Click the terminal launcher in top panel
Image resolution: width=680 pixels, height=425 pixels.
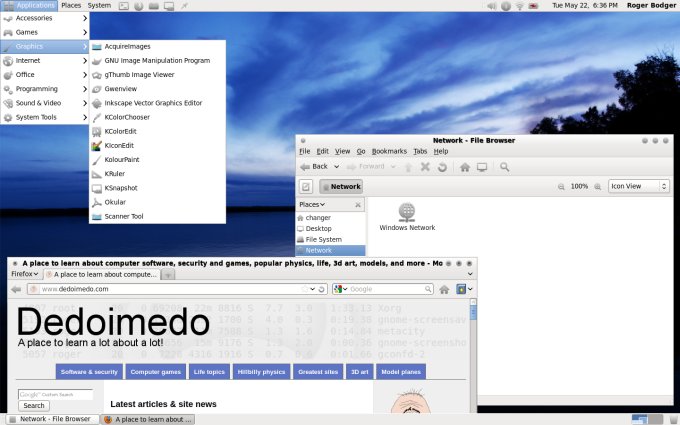(x=124, y=6)
